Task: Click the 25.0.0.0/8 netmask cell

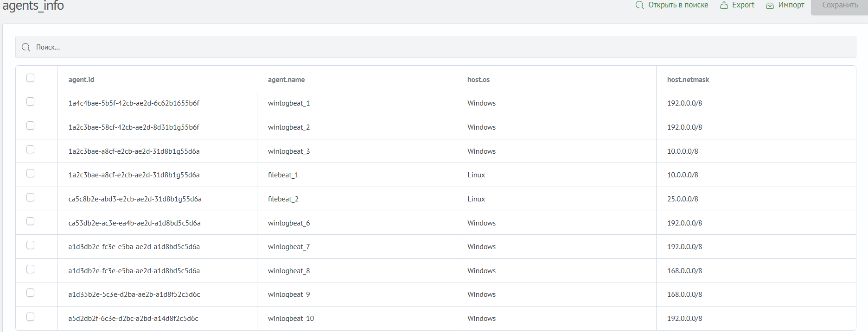Action: click(683, 199)
